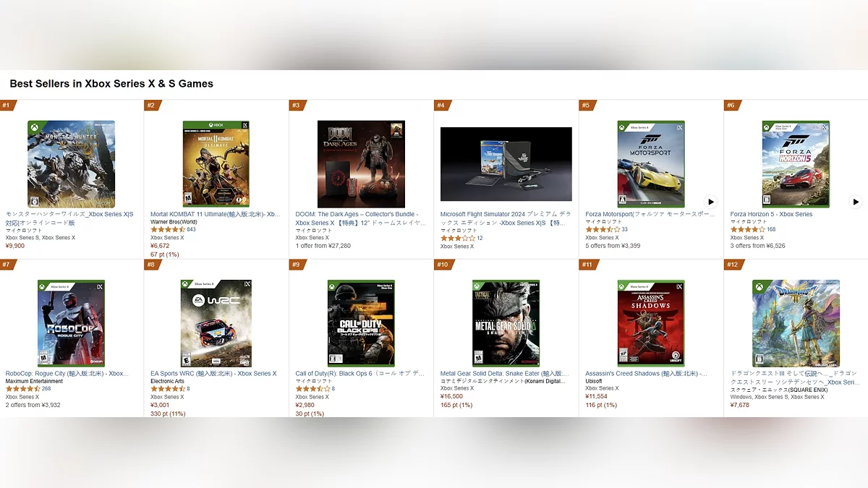Open Dragon Quest III cover image
Image resolution: width=868 pixels, height=488 pixels.
click(796, 323)
